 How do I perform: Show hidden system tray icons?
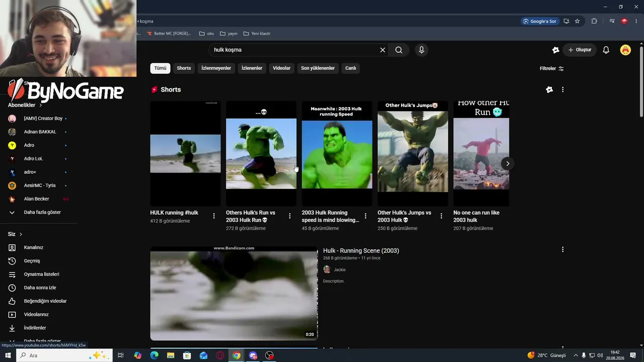pos(576,355)
